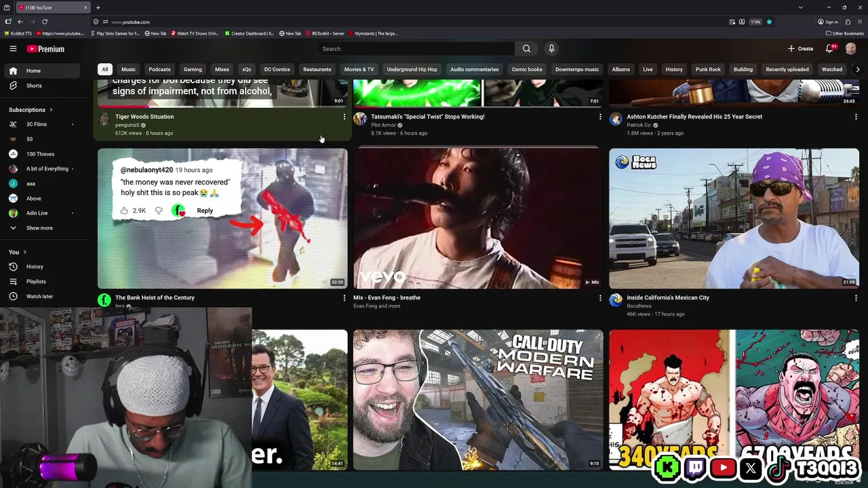The image size is (868, 488).
Task: Expand the Subscriptions section header
Action: pos(31,110)
